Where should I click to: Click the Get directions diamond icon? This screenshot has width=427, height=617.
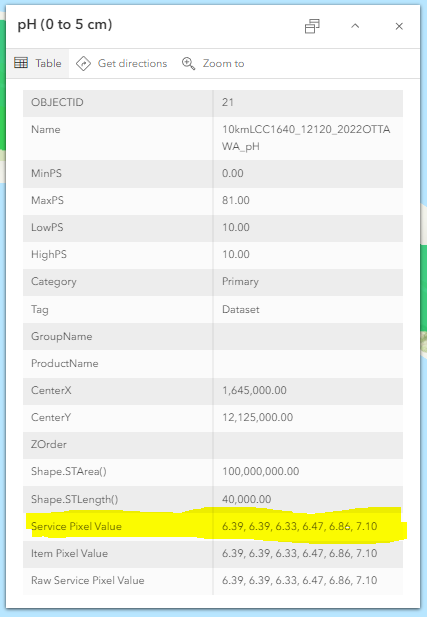click(x=83, y=63)
